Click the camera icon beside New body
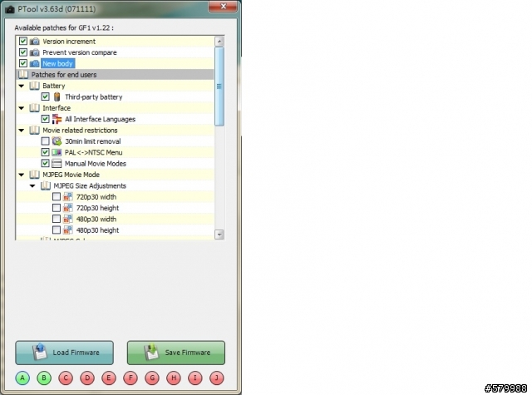The height and width of the screenshot is (395, 532). (x=34, y=63)
